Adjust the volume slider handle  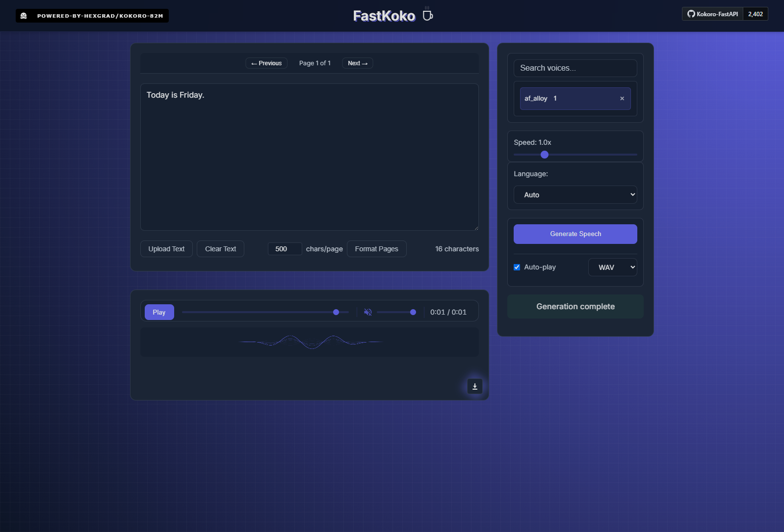(413, 312)
